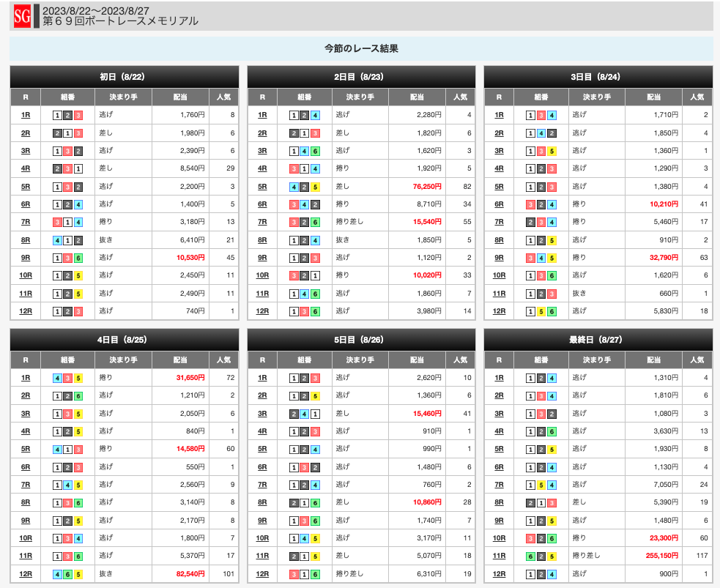Click the red SG grade icon
The image size is (720, 588).
tap(22, 15)
